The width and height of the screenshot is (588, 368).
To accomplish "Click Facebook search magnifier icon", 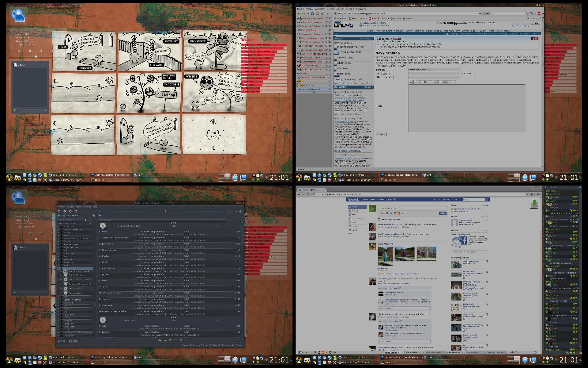I will [x=487, y=199].
